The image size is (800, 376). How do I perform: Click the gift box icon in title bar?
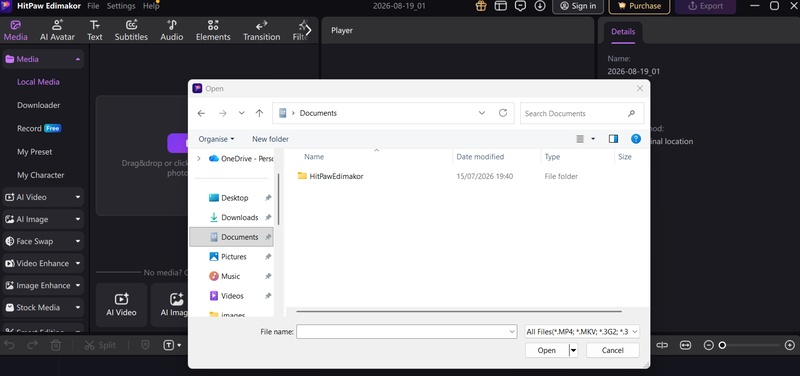pos(481,6)
